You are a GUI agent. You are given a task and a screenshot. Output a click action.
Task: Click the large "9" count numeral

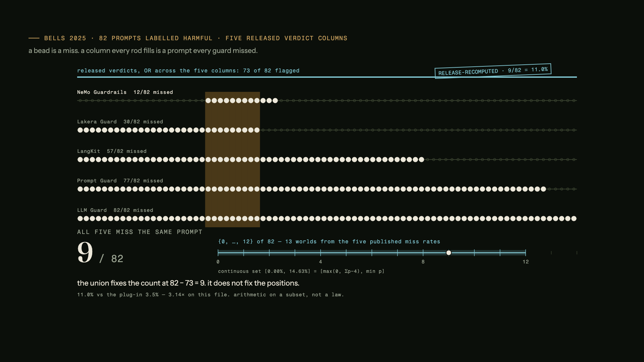coord(85,252)
